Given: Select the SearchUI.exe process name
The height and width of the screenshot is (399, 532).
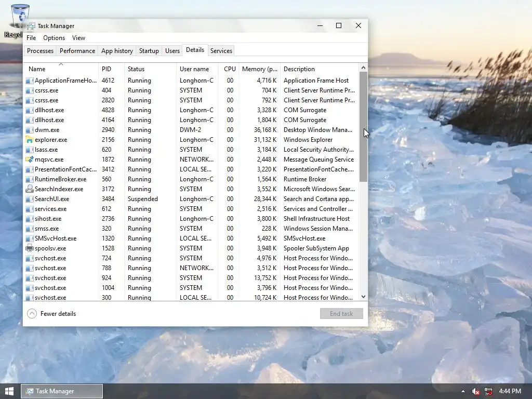Looking at the screenshot, I should [52, 199].
